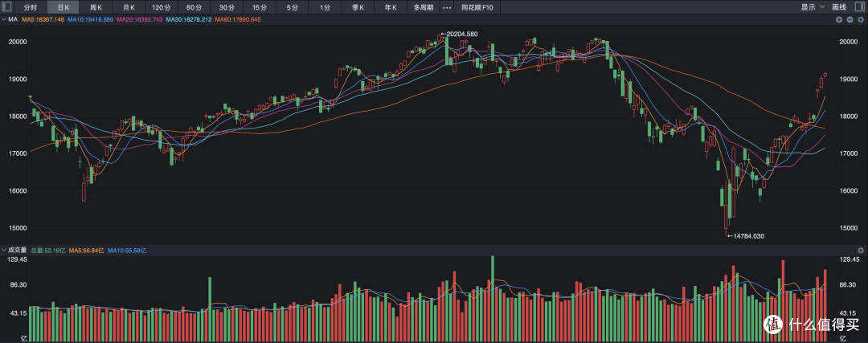Switch to the 1分 period
The image size is (868, 343).
325,7
